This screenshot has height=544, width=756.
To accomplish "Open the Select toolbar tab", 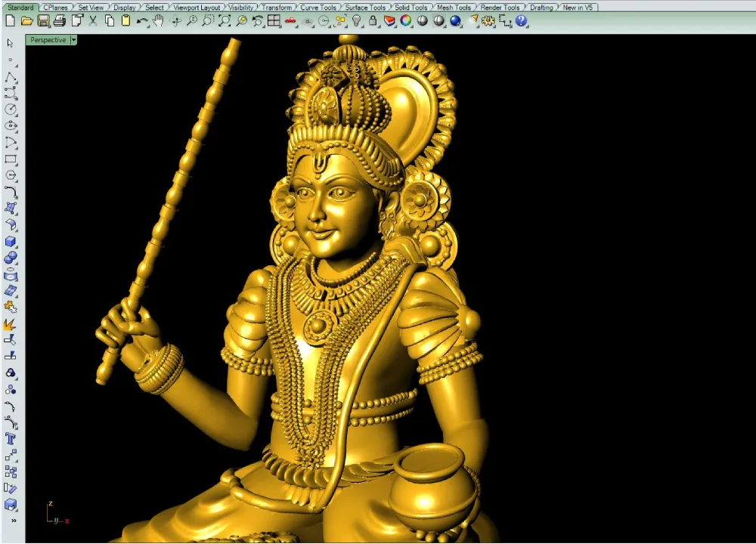I will click(x=154, y=8).
